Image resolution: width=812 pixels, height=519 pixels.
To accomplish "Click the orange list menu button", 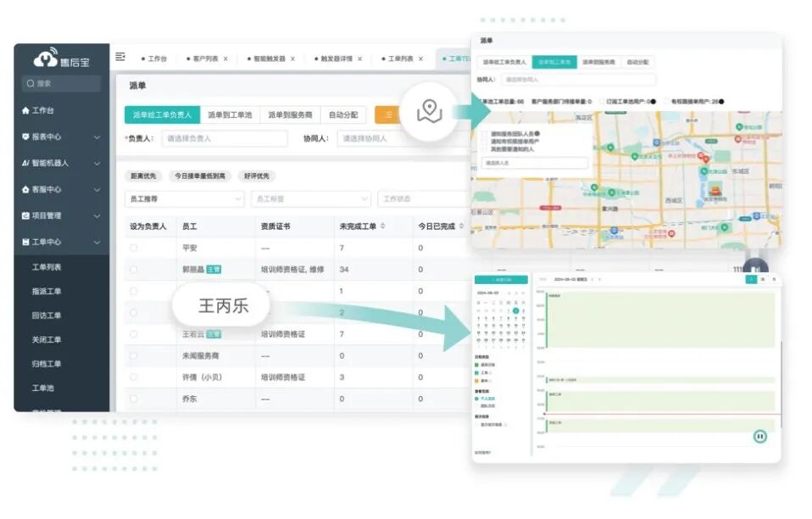I will (387, 114).
